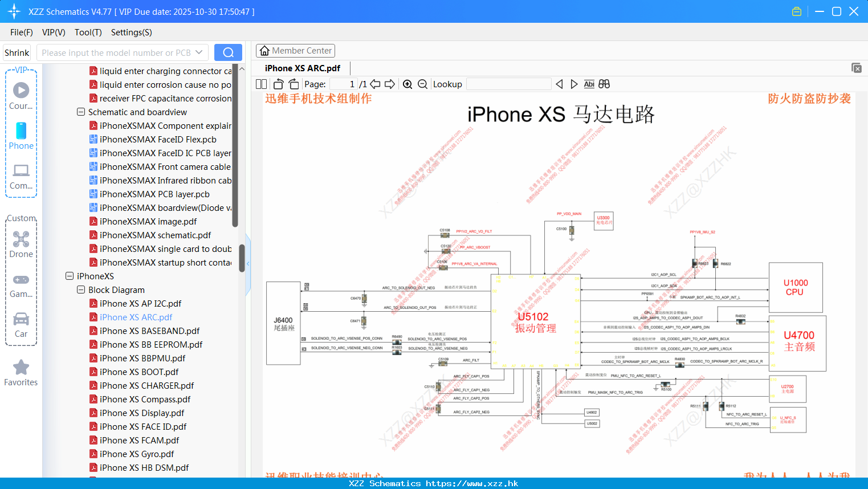Click the blue search button
Viewport: 868px width, 489px height.
[228, 52]
